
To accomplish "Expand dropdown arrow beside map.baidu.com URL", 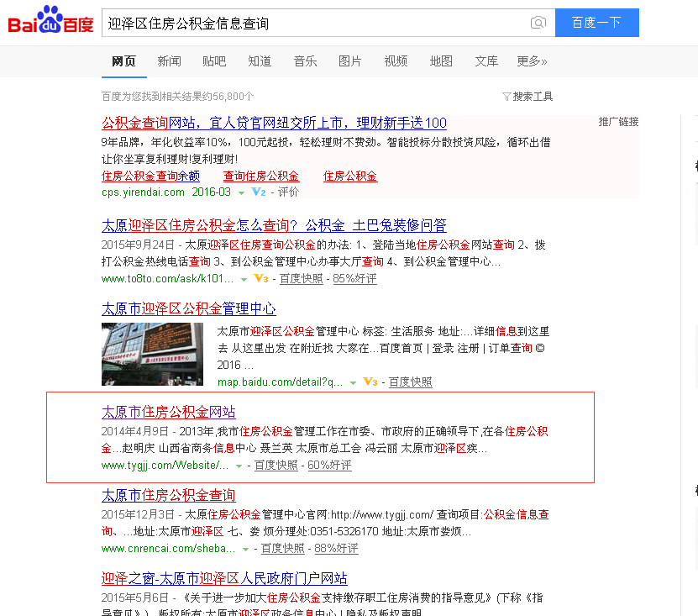I will [353, 382].
